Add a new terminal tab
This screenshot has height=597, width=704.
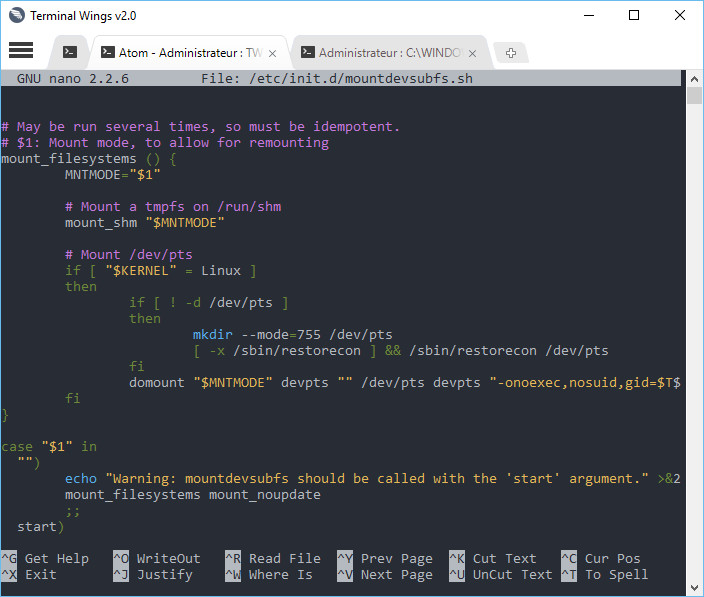[x=511, y=53]
